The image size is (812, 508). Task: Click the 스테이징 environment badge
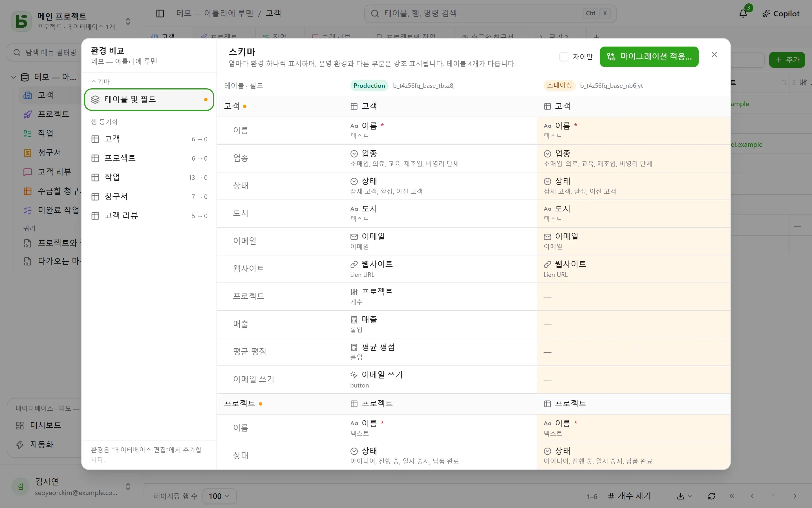point(559,85)
